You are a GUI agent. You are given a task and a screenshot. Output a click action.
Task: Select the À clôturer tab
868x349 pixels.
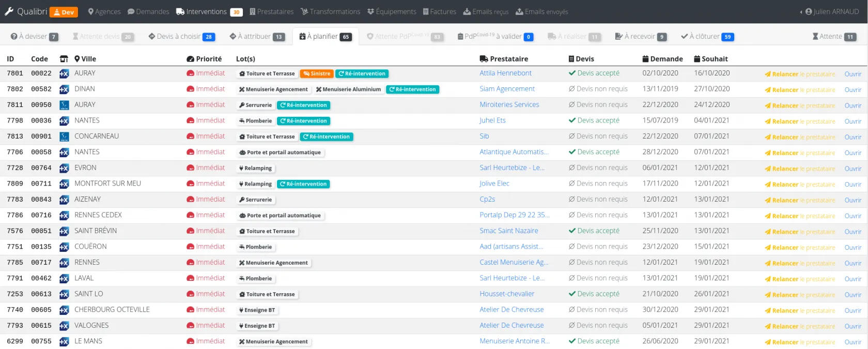(707, 37)
